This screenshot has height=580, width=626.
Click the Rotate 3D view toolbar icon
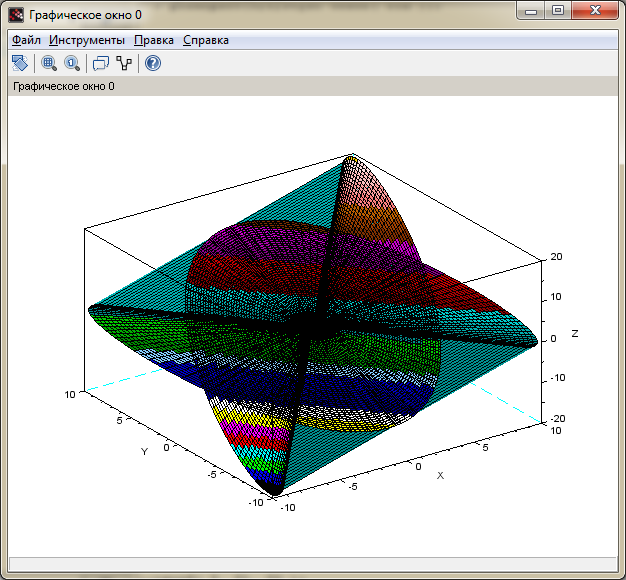(20, 63)
